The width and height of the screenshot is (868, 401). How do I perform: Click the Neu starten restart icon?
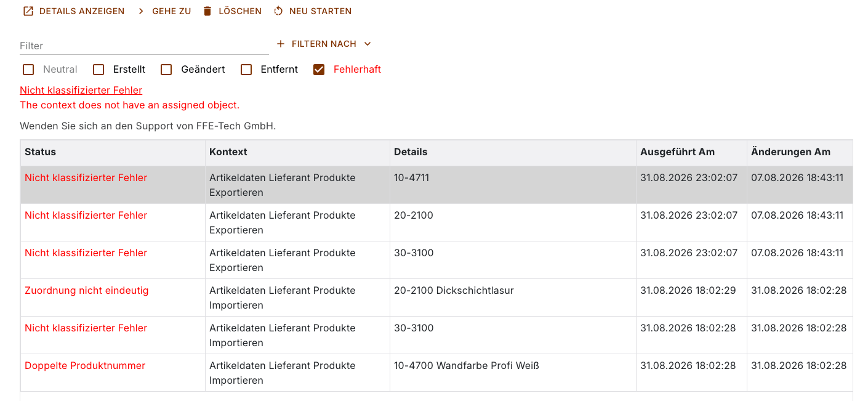pos(278,11)
